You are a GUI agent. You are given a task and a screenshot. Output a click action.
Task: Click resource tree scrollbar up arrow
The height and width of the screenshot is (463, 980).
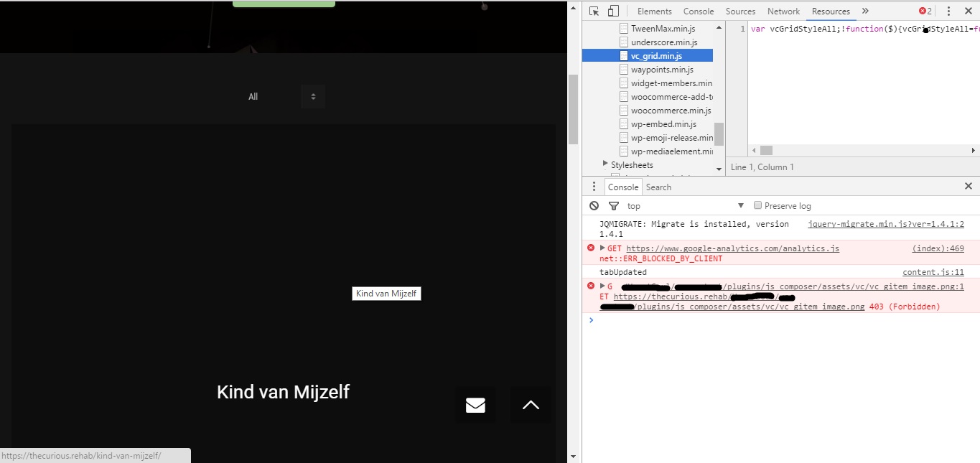[x=719, y=27]
